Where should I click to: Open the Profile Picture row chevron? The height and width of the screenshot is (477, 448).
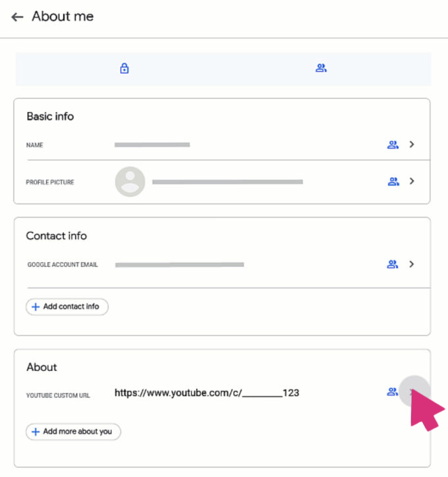[412, 181]
